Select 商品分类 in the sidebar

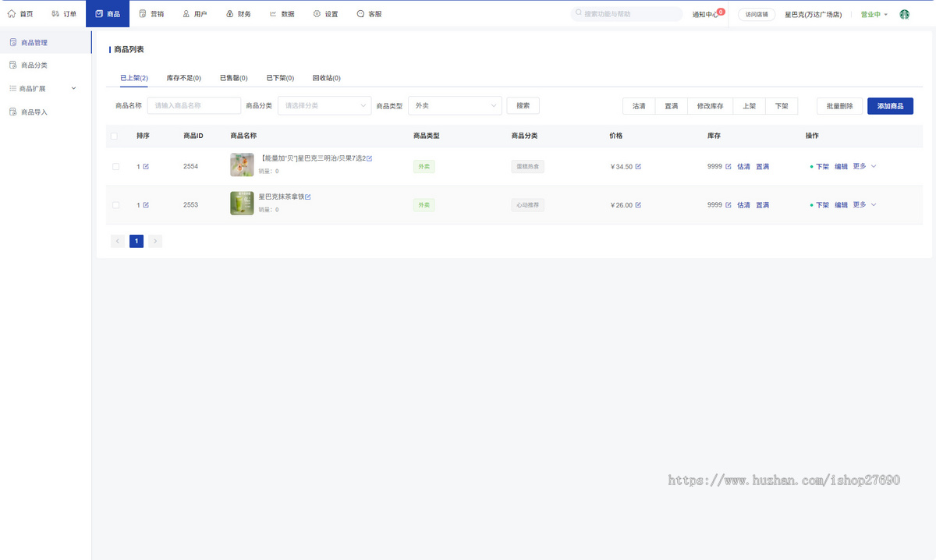pos(45,66)
